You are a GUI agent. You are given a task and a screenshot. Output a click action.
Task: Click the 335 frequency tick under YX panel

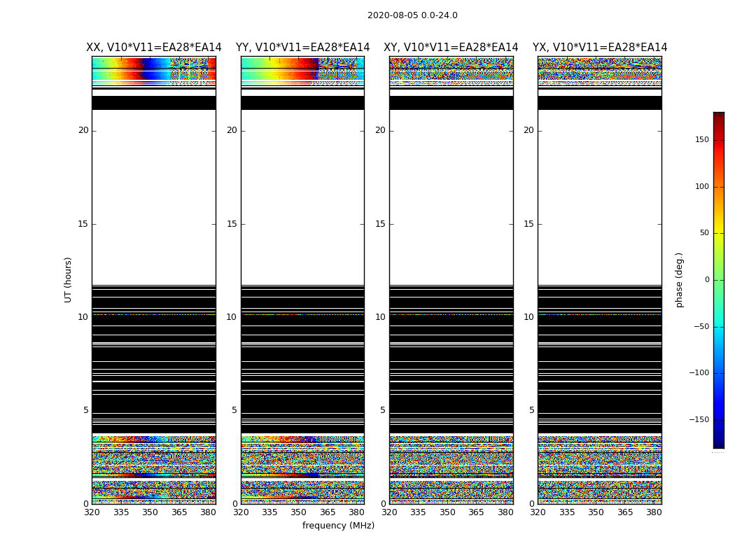pos(567,512)
